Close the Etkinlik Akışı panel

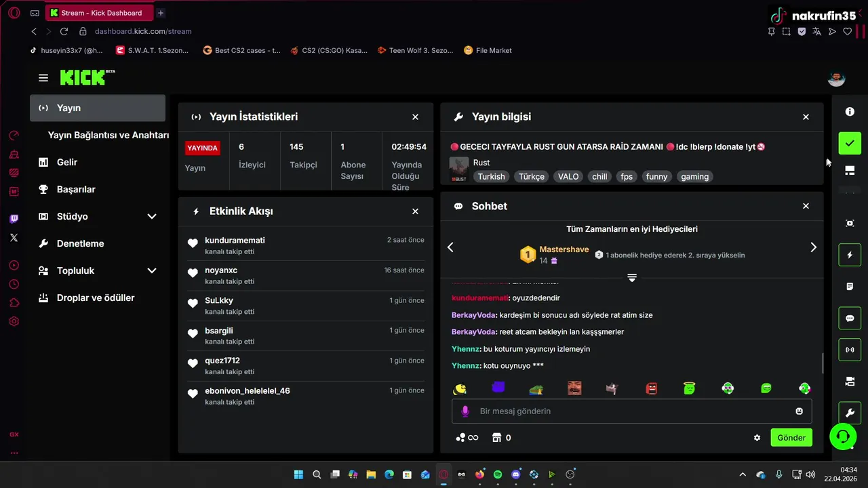coord(415,211)
